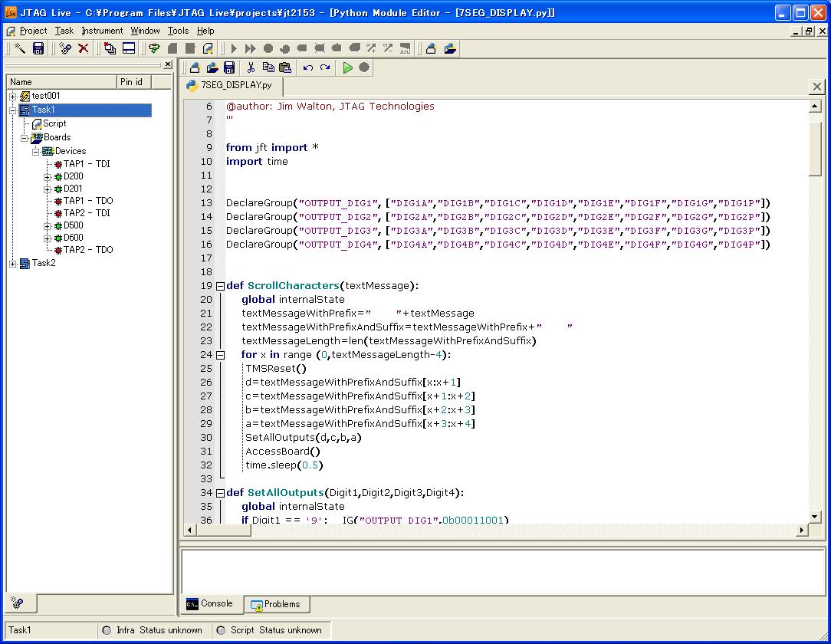Redo edit in editor toolbar
Image resolution: width=831 pixels, height=644 pixels.
(x=325, y=67)
